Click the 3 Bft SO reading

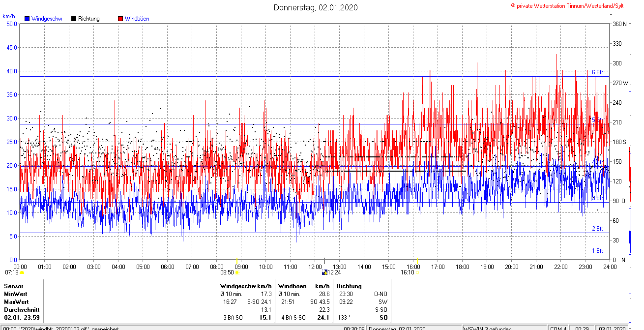point(233,318)
